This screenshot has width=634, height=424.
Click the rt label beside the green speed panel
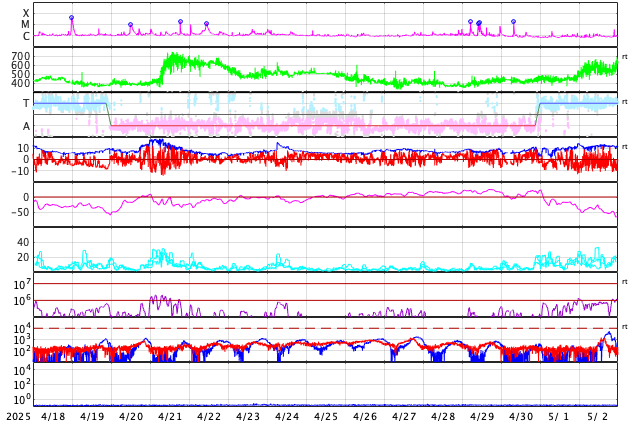[625, 57]
